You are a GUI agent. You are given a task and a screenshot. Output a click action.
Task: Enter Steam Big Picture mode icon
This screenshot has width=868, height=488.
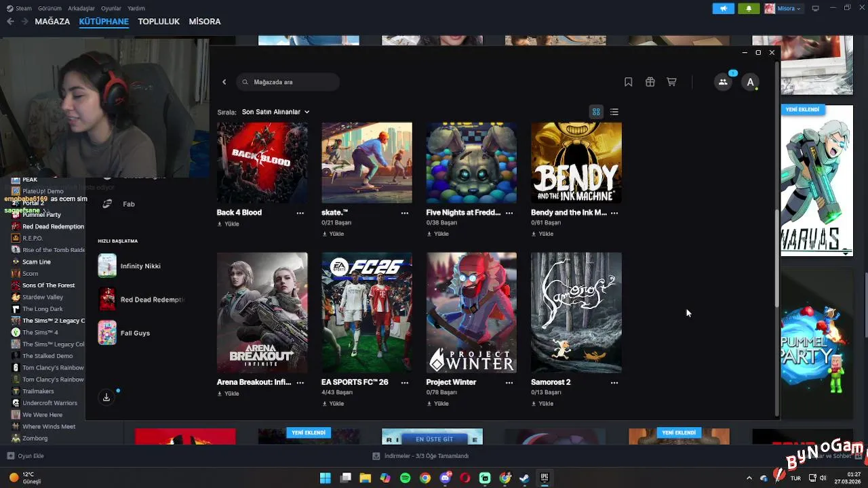(x=815, y=8)
